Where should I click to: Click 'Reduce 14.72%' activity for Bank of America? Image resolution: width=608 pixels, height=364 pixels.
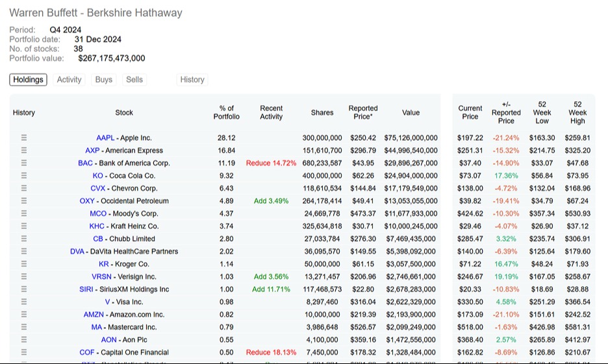[271, 163]
